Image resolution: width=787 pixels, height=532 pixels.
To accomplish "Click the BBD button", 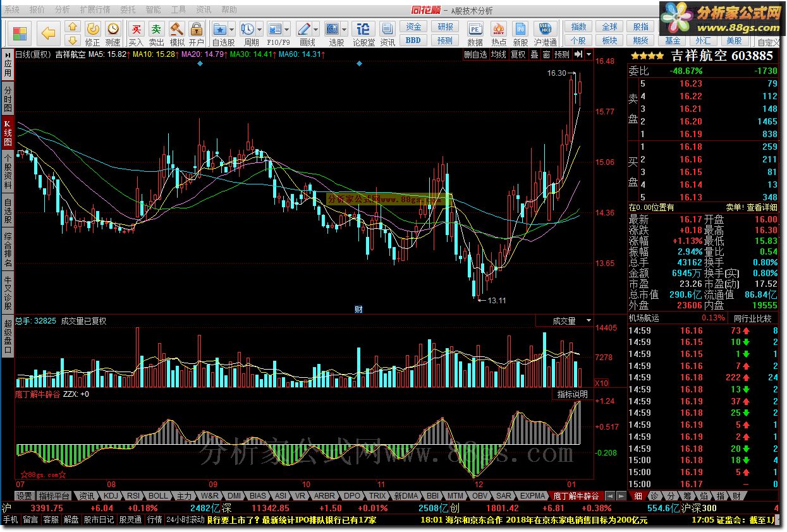I will pos(413,40).
